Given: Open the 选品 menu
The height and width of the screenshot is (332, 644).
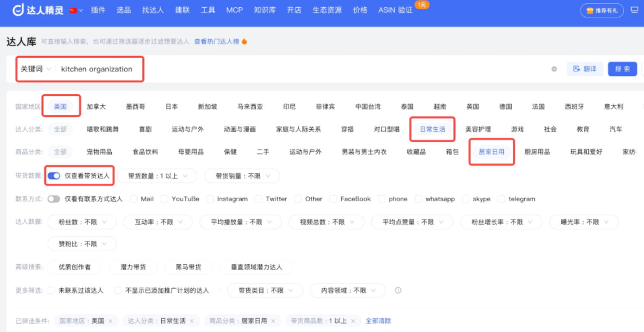Looking at the screenshot, I should pos(123,10).
